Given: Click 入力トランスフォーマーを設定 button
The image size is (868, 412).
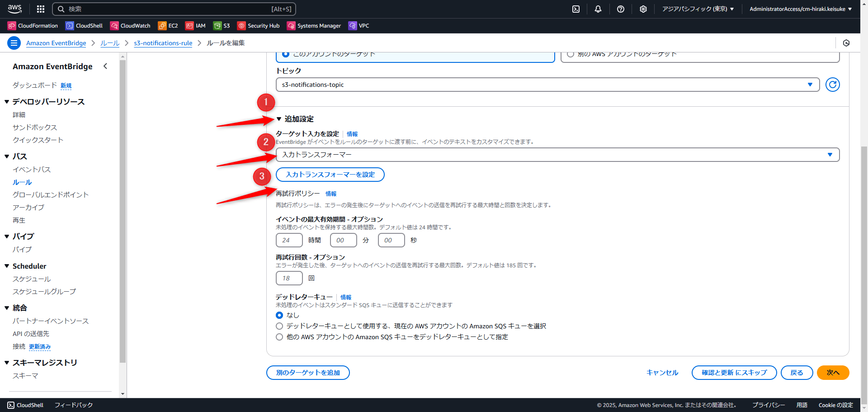Looking at the screenshot, I should pos(330,175).
